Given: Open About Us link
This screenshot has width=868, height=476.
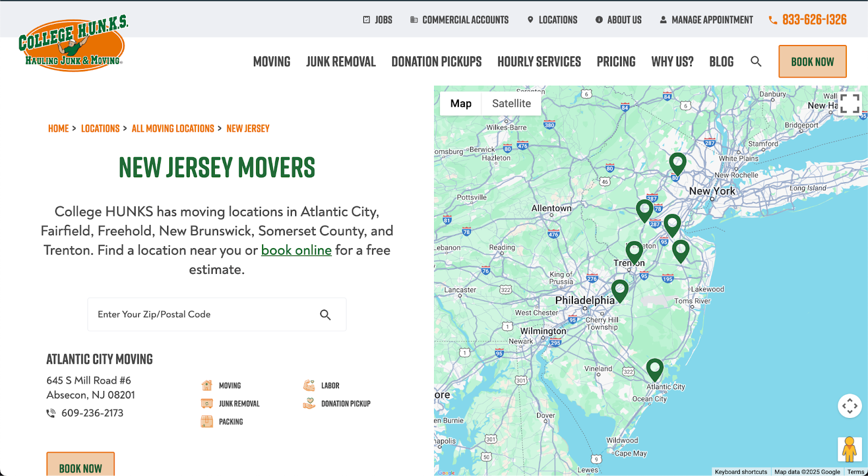Looking at the screenshot, I should pos(624,20).
